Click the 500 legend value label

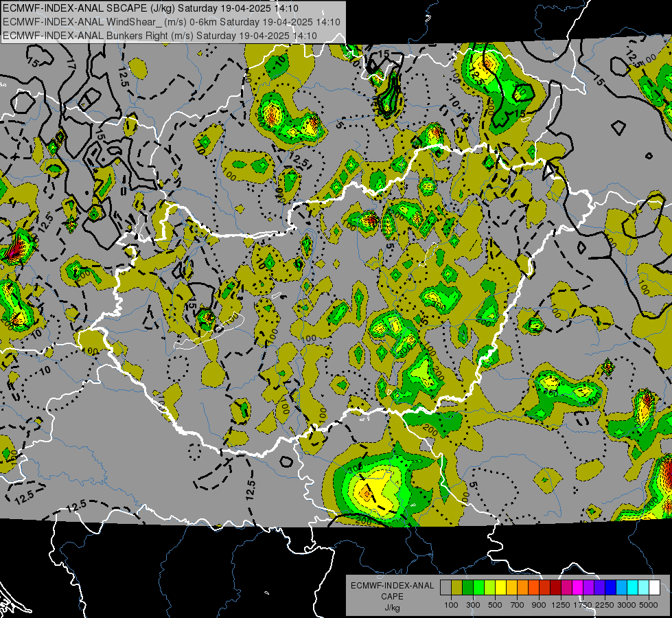(x=495, y=605)
